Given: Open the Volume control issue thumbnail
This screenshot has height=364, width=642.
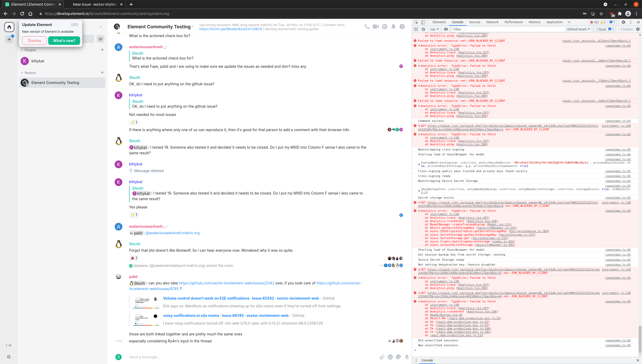Looking at the screenshot, I should tap(146, 302).
